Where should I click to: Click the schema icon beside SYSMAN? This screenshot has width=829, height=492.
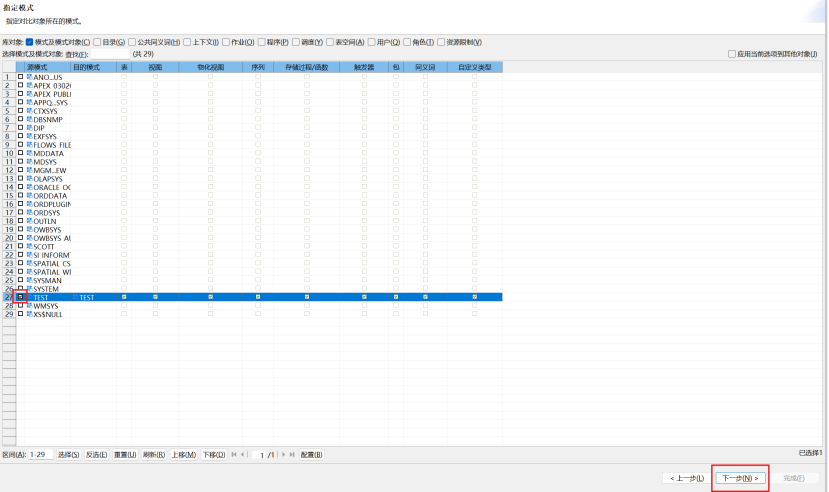click(x=30, y=280)
